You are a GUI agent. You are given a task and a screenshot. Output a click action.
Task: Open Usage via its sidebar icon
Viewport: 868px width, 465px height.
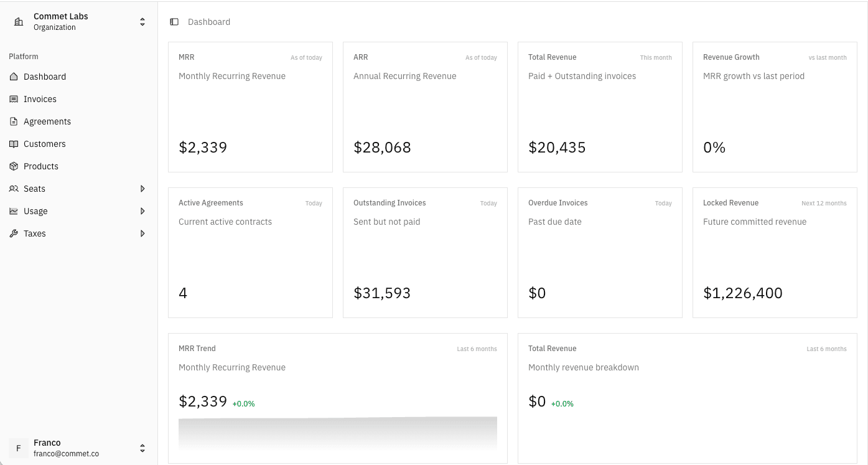click(x=14, y=210)
